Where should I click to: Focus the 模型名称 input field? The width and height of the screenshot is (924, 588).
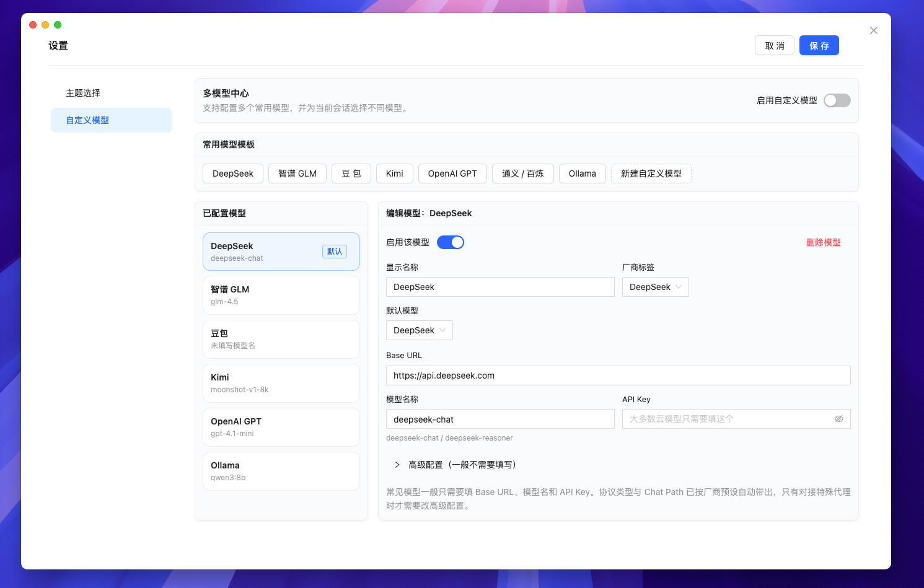(500, 419)
